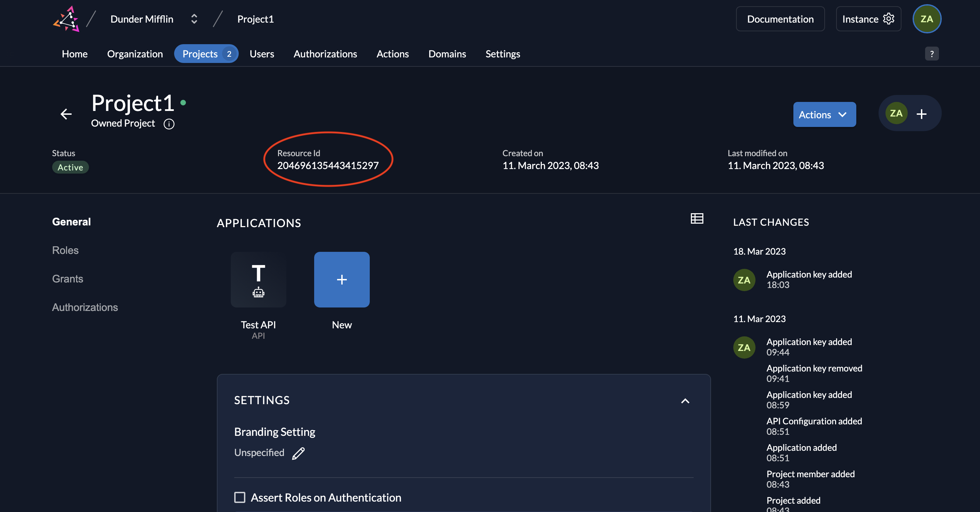Click the info icon next to Owned Project
Viewport: 980px width, 512px height.
click(x=169, y=124)
